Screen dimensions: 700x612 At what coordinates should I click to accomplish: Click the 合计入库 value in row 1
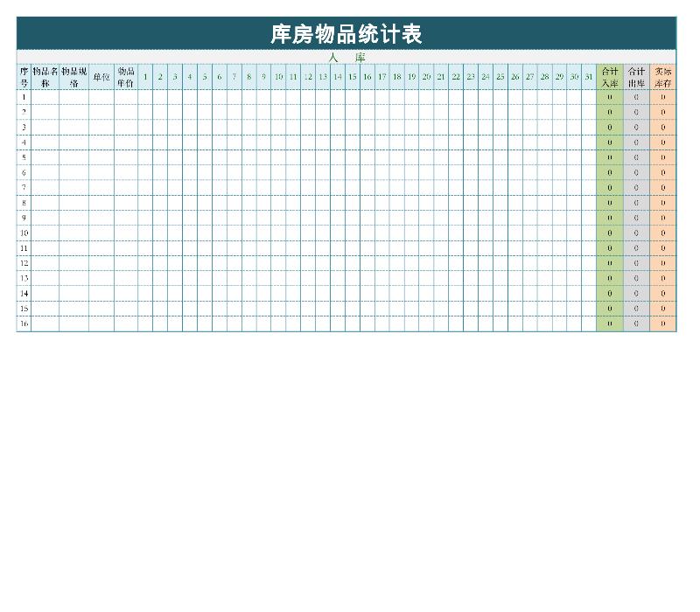(610, 97)
